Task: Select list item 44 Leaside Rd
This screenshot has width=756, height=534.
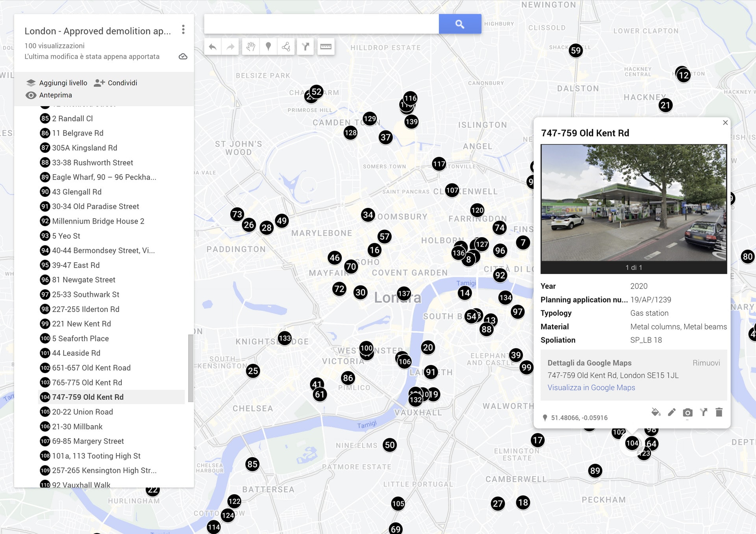Action: tap(111, 353)
